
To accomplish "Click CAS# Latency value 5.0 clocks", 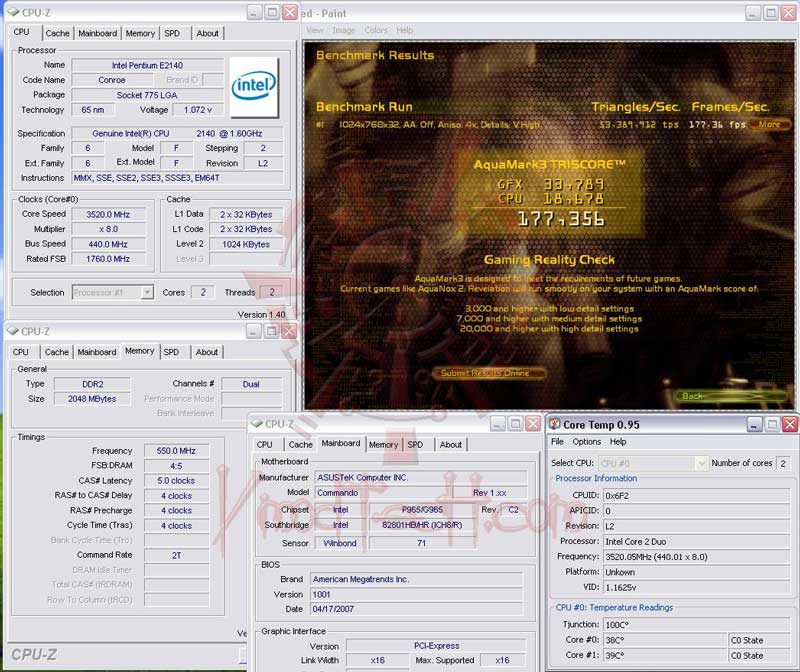I will coord(176,481).
